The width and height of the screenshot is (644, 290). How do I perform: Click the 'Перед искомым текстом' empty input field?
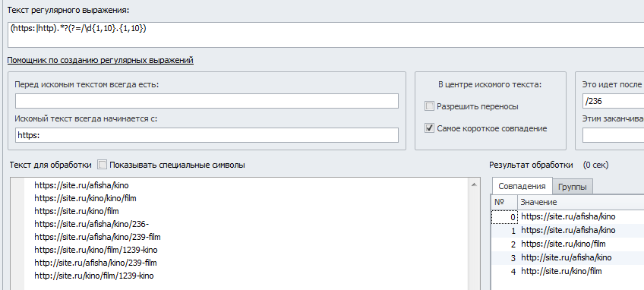pos(207,101)
